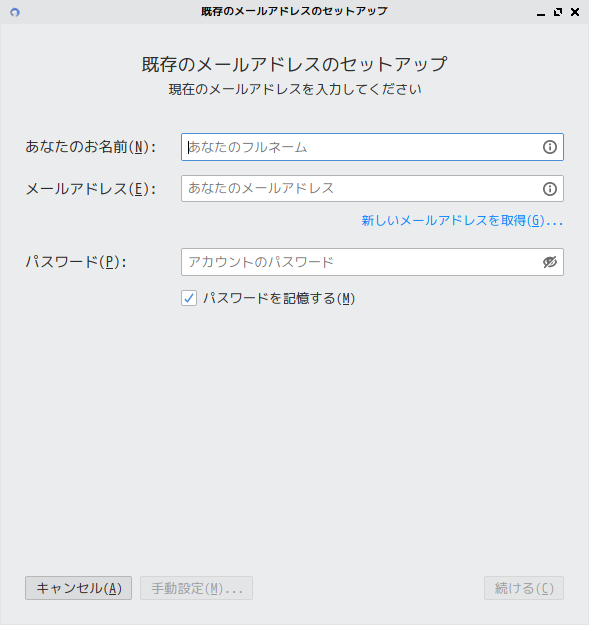589x625 pixels.
Task: Focus the あなたのメールアドレス input field
Action: click(x=372, y=189)
